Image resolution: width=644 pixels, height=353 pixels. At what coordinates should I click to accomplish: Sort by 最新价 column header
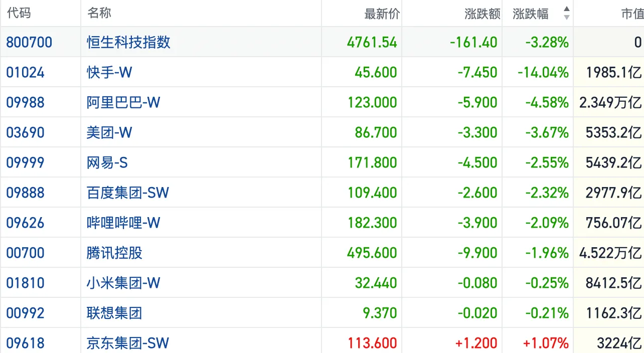pyautogui.click(x=382, y=14)
